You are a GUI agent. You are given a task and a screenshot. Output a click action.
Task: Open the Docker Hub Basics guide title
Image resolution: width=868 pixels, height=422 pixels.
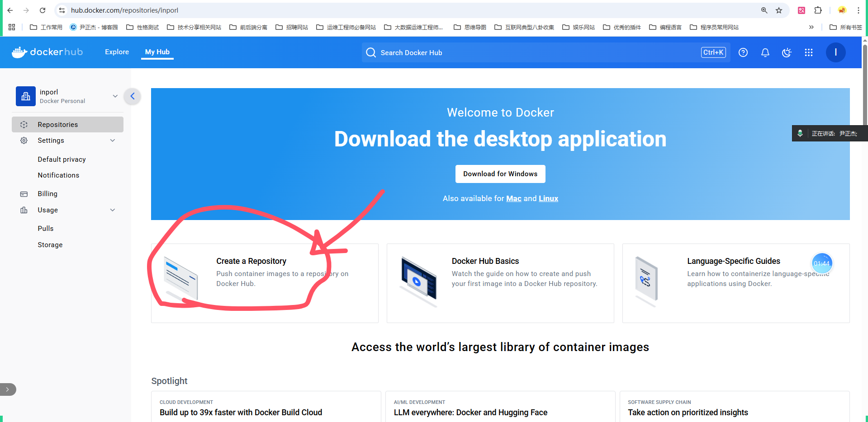click(485, 261)
